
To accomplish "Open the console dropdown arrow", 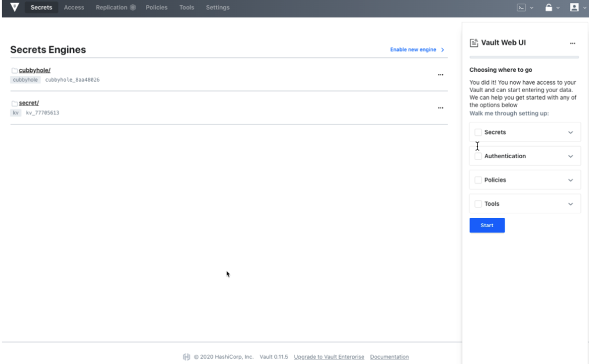I will (532, 8).
